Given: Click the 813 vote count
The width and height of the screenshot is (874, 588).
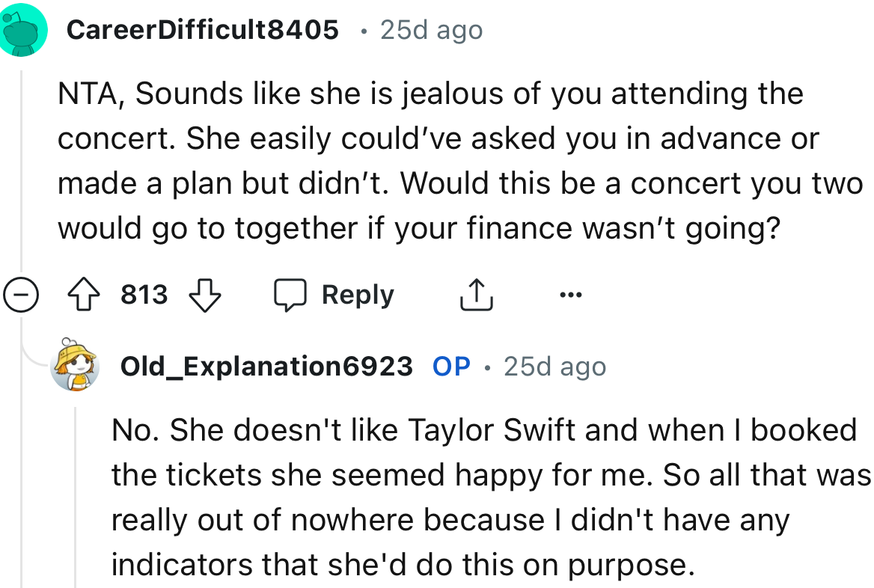Looking at the screenshot, I should pyautogui.click(x=143, y=294).
